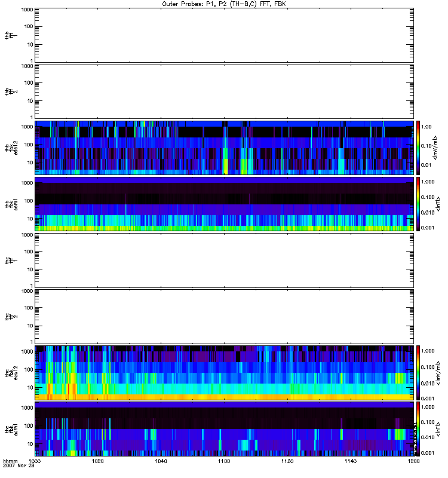
Task: Select the thc fbk edc12 spectrogram panel
Action: click(x=224, y=373)
